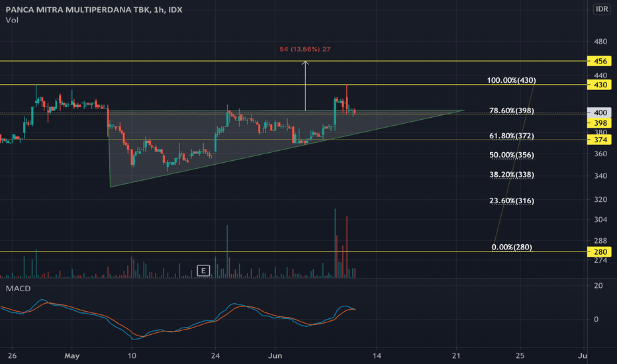Click the '54 (13.56%) 27' measurement label
Screen dimensions: 617x364
(x=305, y=49)
